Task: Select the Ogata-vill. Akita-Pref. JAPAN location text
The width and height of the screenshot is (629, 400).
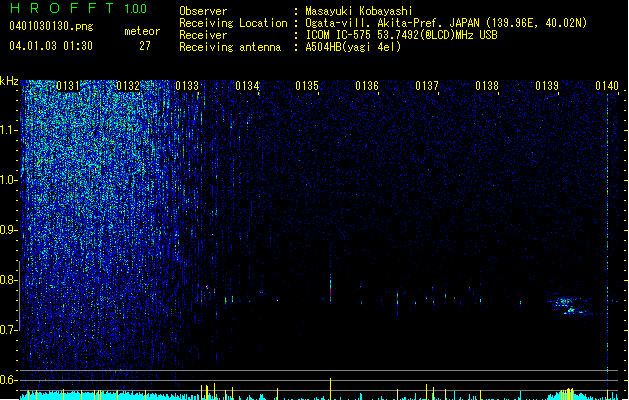Action: (446, 23)
